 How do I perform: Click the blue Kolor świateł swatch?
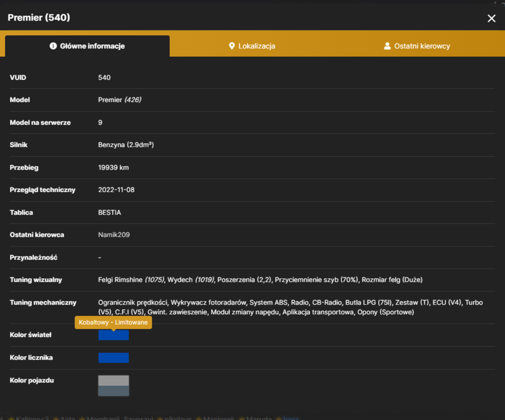point(113,335)
